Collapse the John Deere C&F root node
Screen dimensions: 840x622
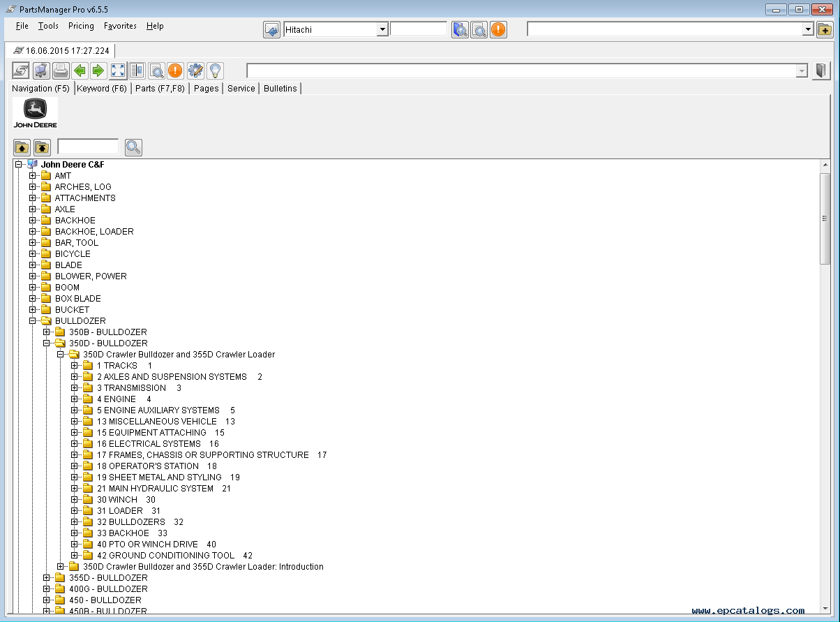pos(19,165)
